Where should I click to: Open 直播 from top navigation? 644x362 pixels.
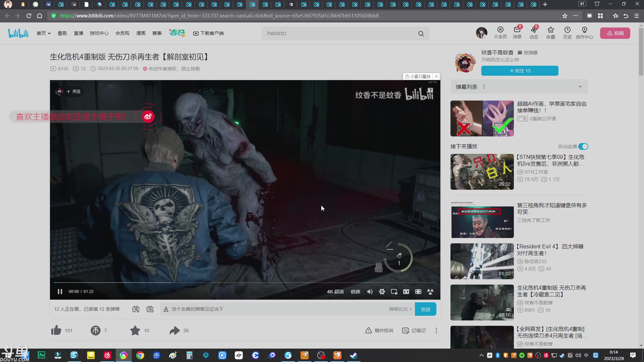click(x=78, y=33)
